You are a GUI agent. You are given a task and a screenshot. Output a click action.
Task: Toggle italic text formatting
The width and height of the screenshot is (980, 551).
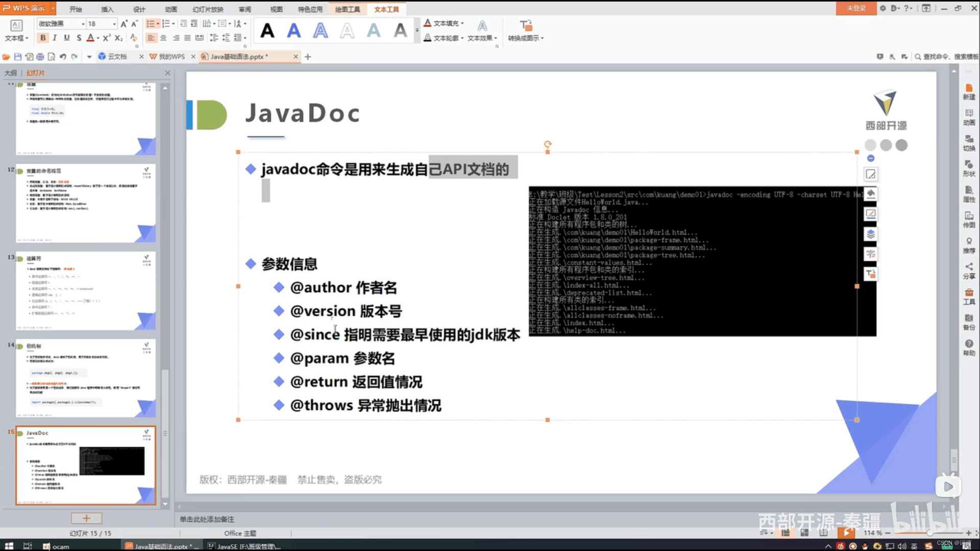[55, 38]
